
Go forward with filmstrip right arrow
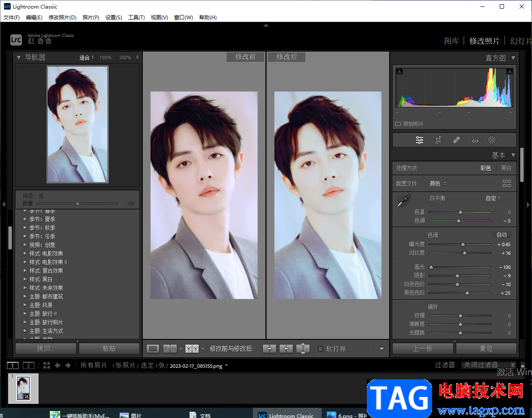click(x=68, y=365)
